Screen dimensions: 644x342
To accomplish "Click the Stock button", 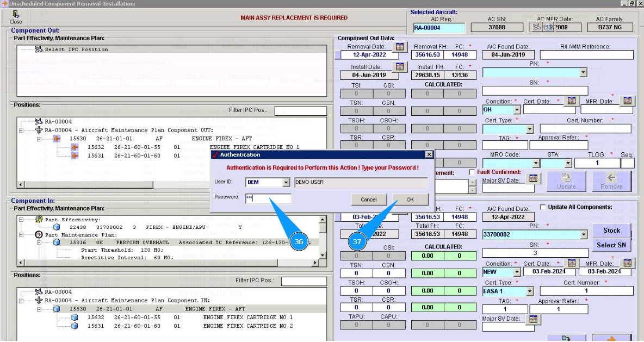I will 611,231.
